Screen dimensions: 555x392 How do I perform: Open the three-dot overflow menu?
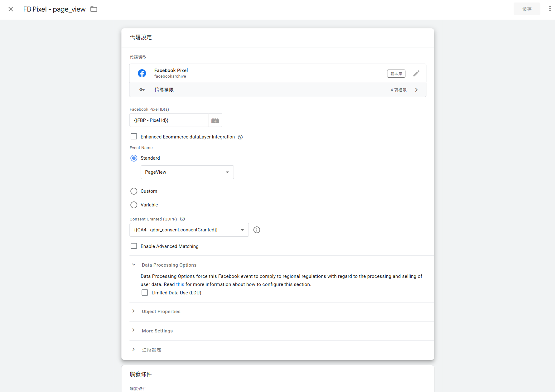(x=550, y=9)
